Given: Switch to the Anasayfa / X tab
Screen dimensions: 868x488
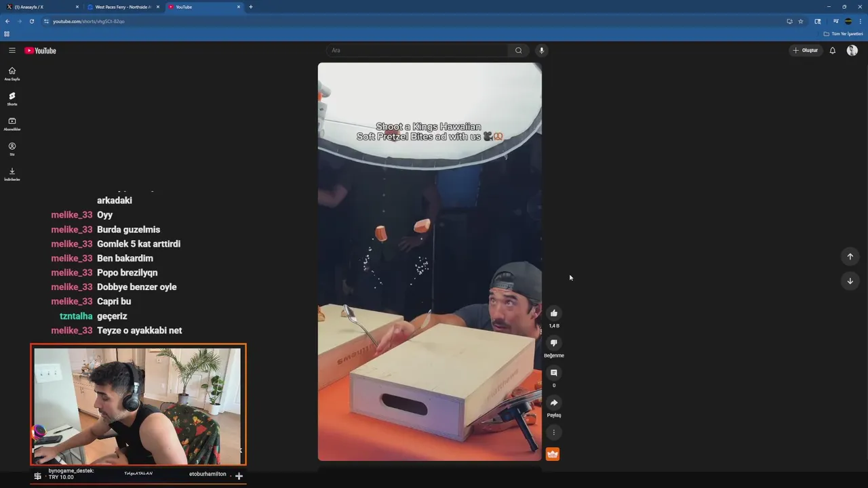Looking at the screenshot, I should click(x=41, y=7).
